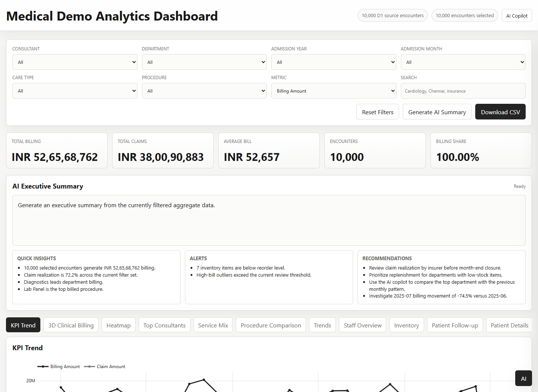Click 'Diagnostics leads department billing.' insight

64,282
